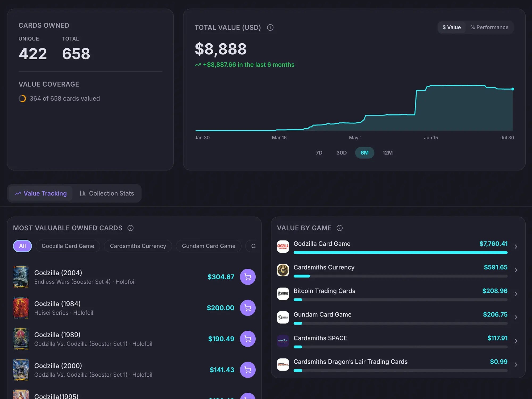Click the $206.75 game value
Image resolution: width=532 pixels, height=399 pixels.
pyautogui.click(x=495, y=314)
